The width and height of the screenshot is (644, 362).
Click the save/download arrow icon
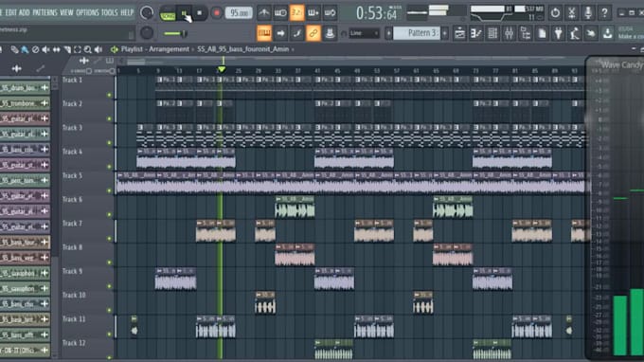click(x=607, y=33)
